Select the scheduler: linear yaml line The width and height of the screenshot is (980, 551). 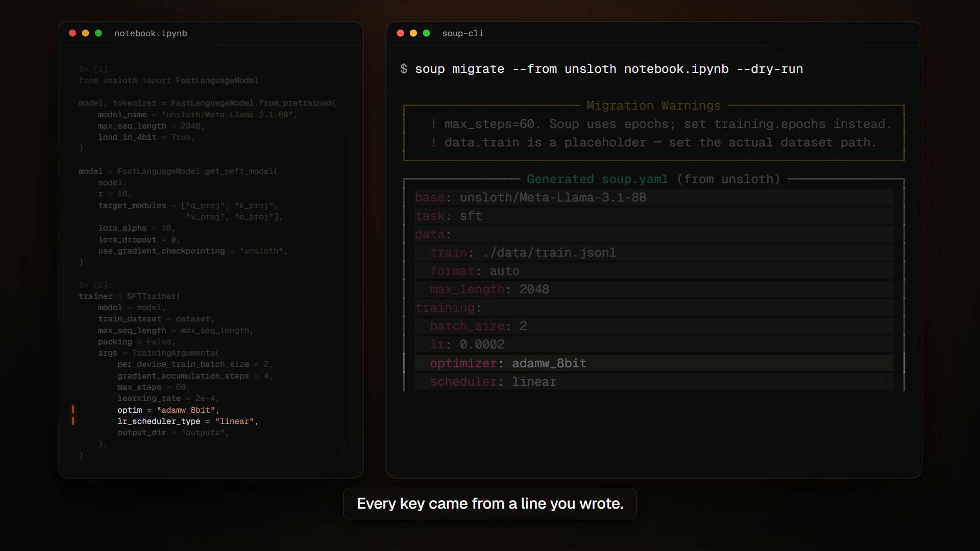pyautogui.click(x=654, y=382)
